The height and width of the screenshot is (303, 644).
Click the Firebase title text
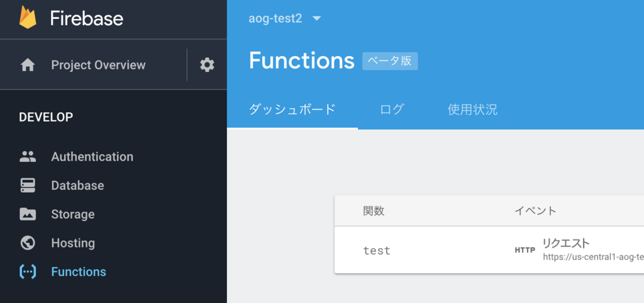87,18
